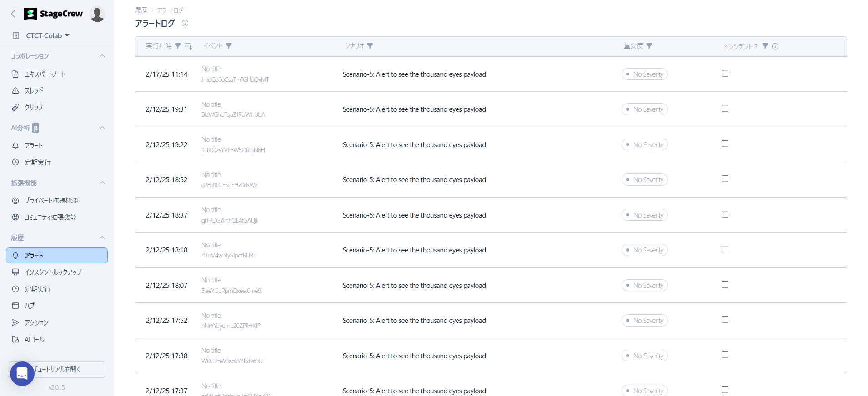Click the back arrow beside StageCrew logo
868x396 pixels.
pyautogui.click(x=13, y=14)
